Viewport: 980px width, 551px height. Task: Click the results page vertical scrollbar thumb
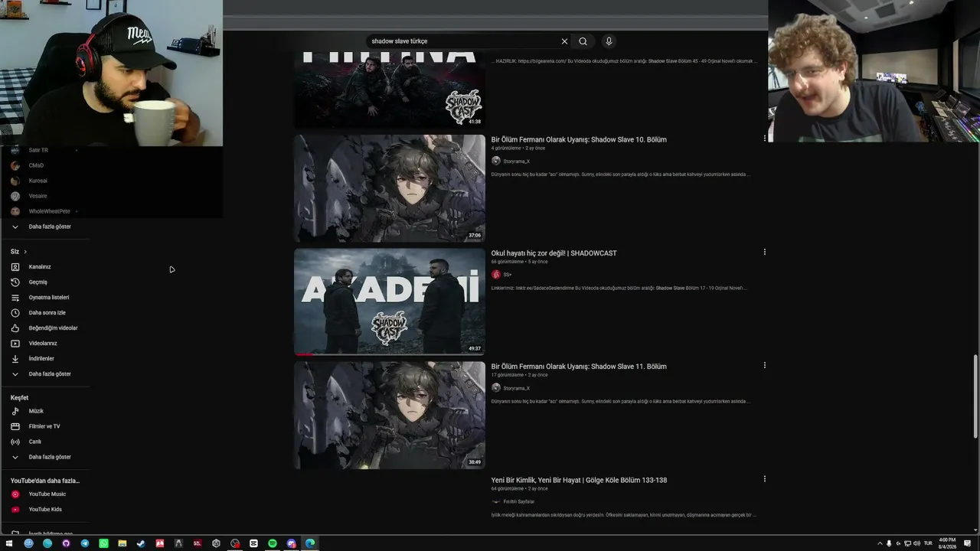point(975,396)
